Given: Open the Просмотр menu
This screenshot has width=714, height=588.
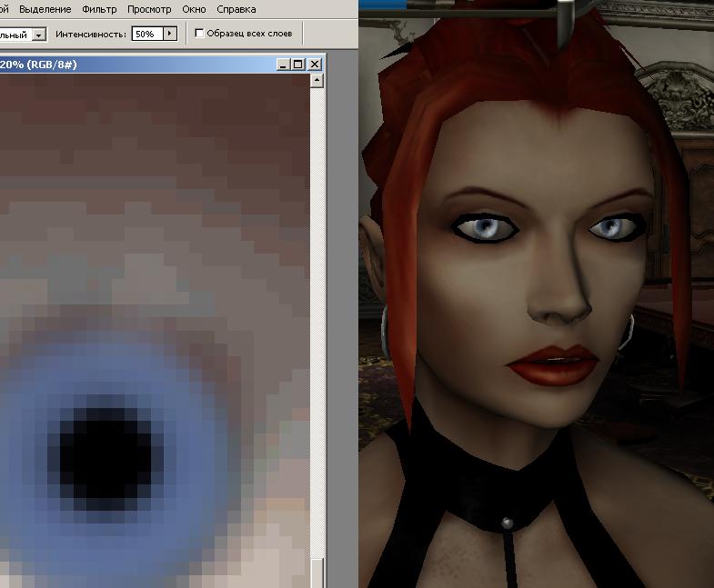Looking at the screenshot, I should tap(149, 9).
